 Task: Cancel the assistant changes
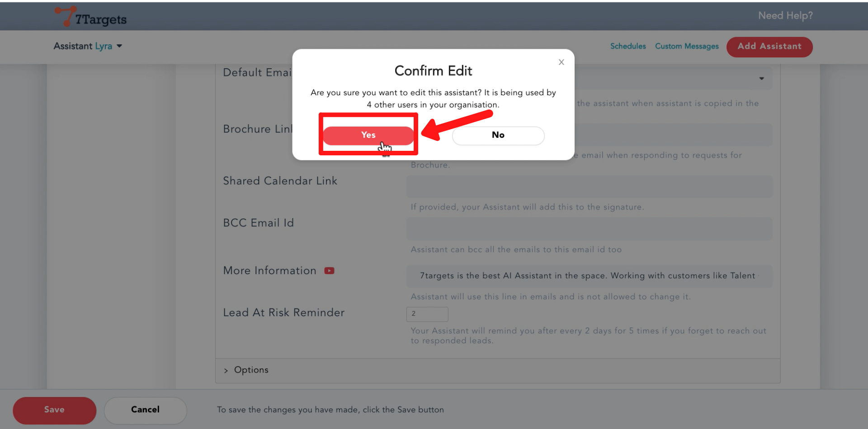click(x=145, y=410)
